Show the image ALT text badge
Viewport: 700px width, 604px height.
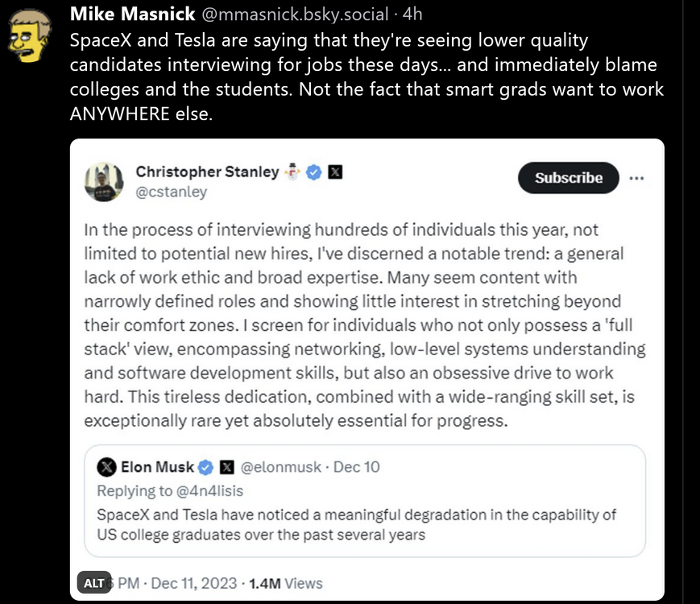coord(94,583)
